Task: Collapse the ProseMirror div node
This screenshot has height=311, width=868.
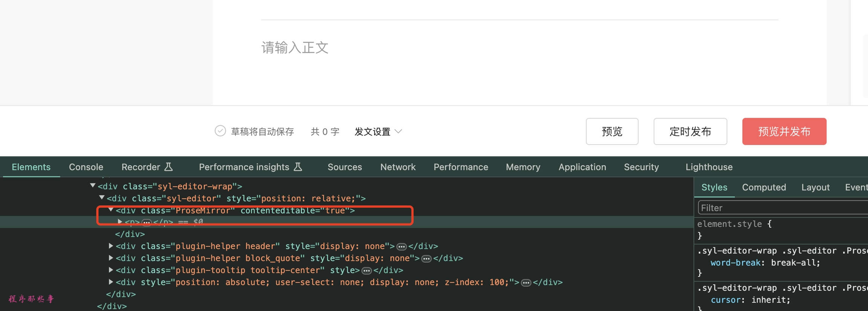Action: click(x=111, y=210)
